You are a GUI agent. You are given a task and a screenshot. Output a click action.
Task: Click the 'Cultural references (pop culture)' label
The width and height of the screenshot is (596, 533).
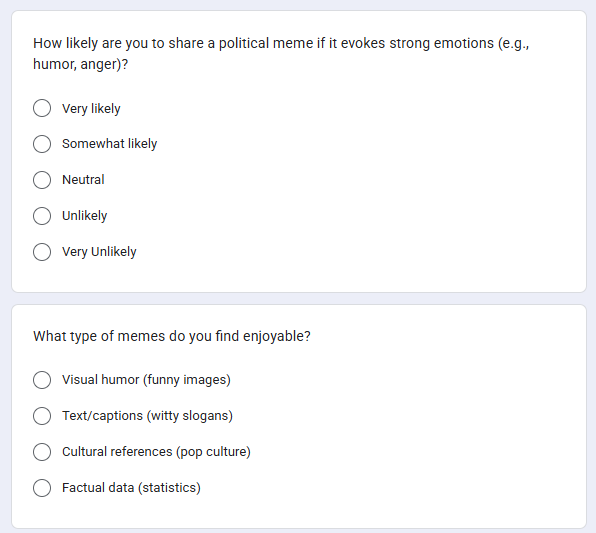tap(156, 452)
